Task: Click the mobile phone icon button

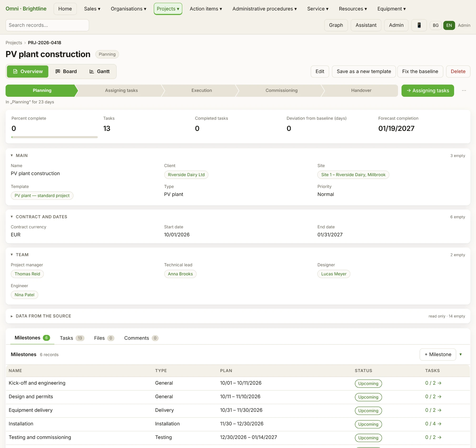Action: coord(419,25)
